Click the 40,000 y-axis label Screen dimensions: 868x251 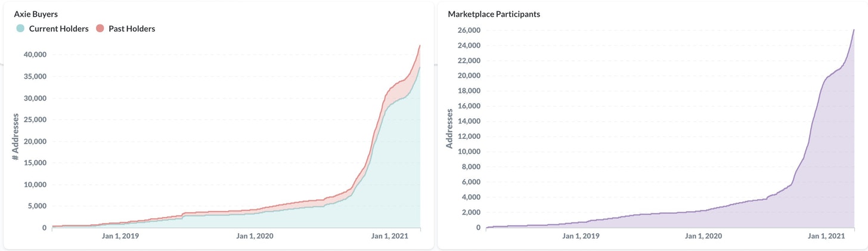pyautogui.click(x=34, y=55)
